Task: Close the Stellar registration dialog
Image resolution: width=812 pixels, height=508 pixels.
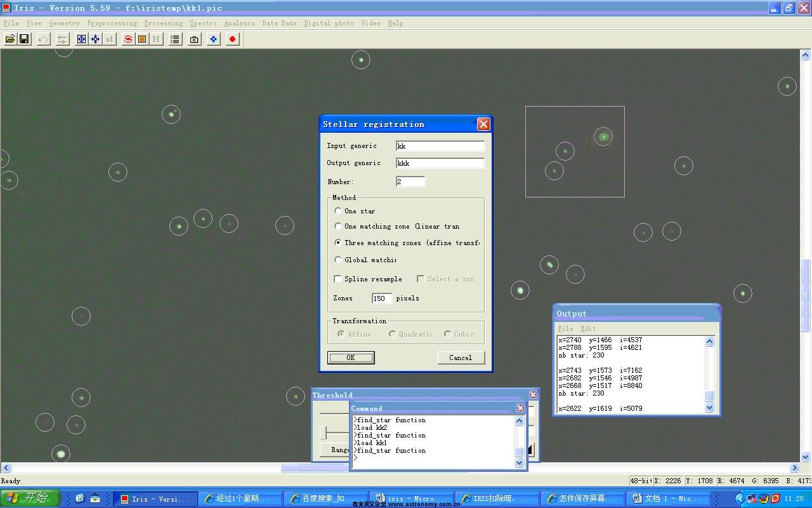Action: (483, 124)
